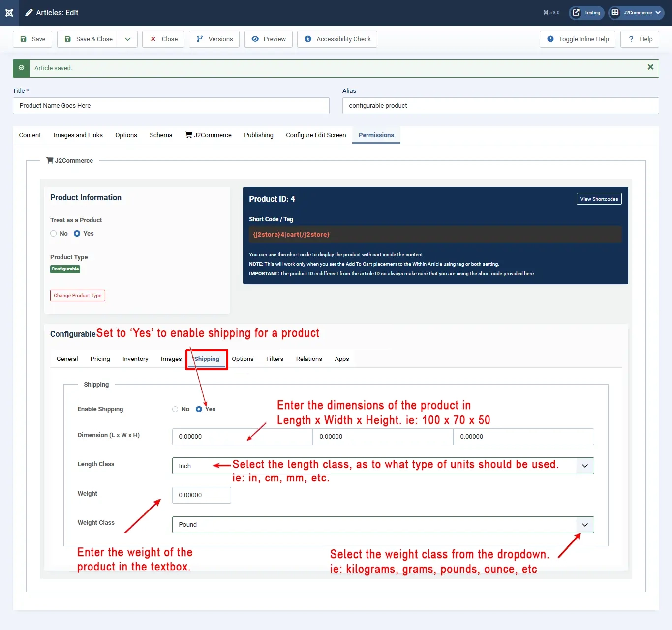Open the Relations tab

coord(309,359)
